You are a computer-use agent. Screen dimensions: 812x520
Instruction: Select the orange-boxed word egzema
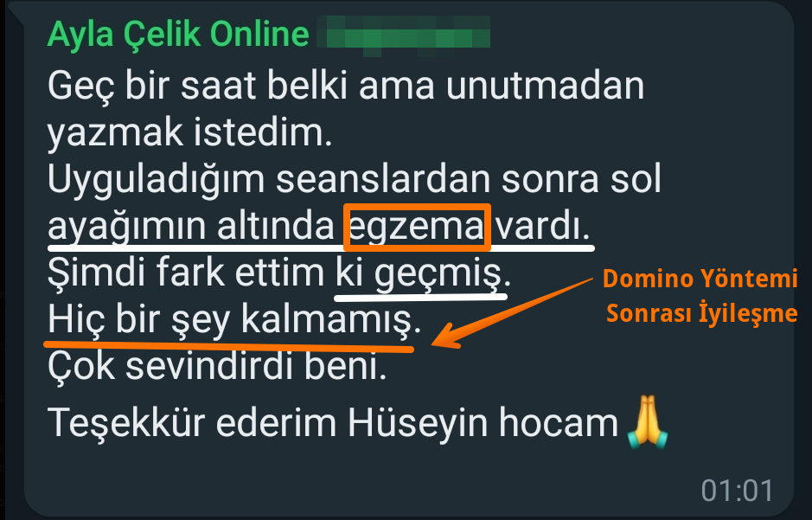[417, 228]
